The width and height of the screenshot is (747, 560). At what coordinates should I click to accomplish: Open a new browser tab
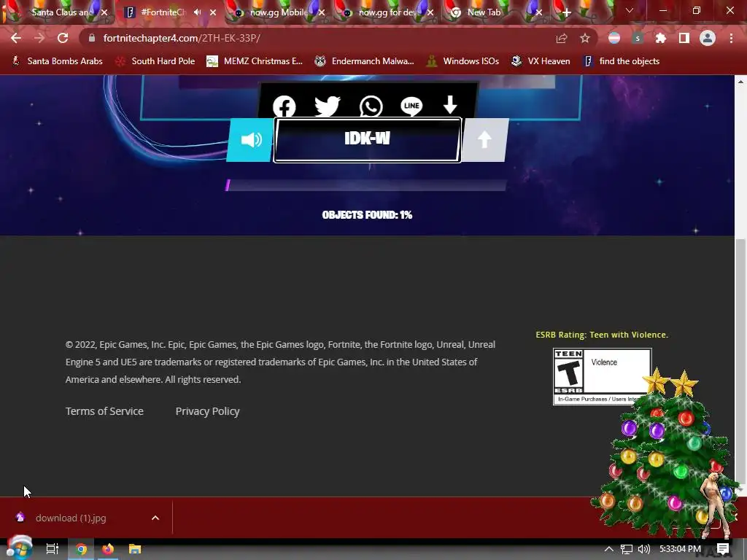click(x=566, y=13)
